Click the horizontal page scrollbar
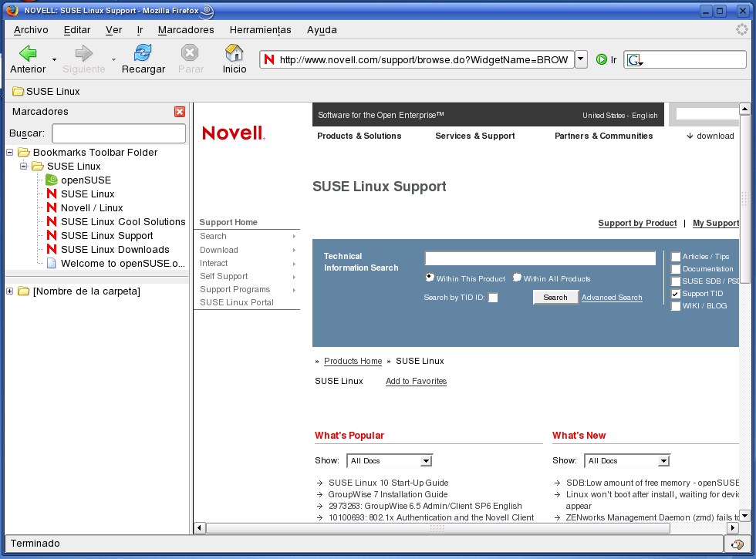756x559 pixels. point(438,528)
